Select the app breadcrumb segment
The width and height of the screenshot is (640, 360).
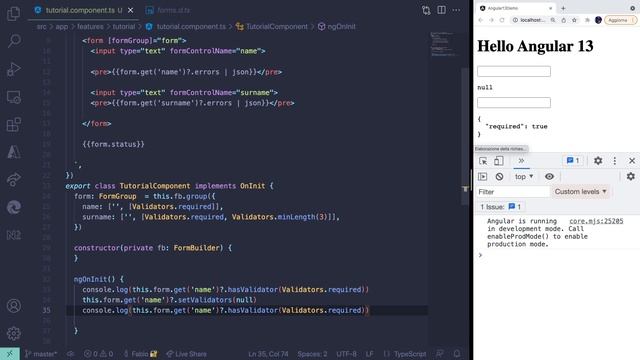tap(62, 27)
